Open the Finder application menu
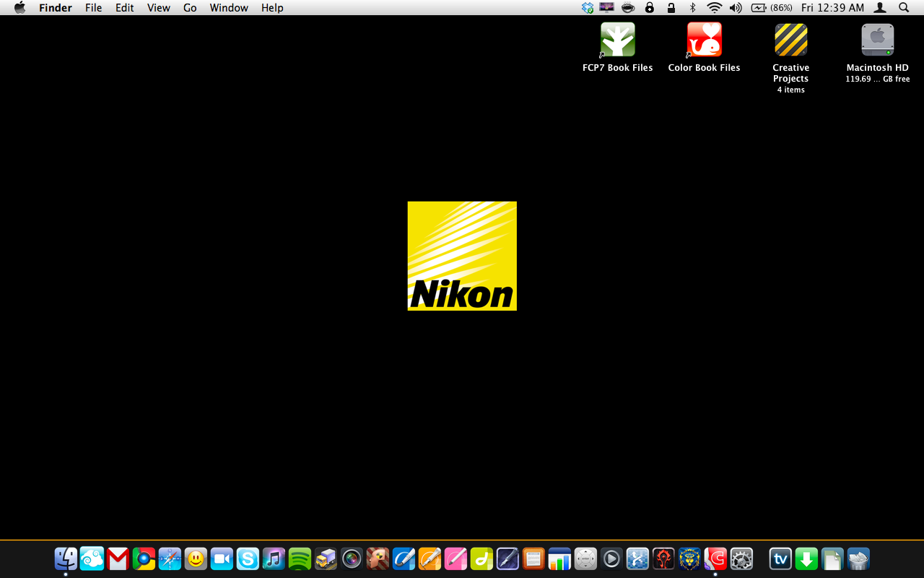This screenshot has height=578, width=924. (x=56, y=7)
